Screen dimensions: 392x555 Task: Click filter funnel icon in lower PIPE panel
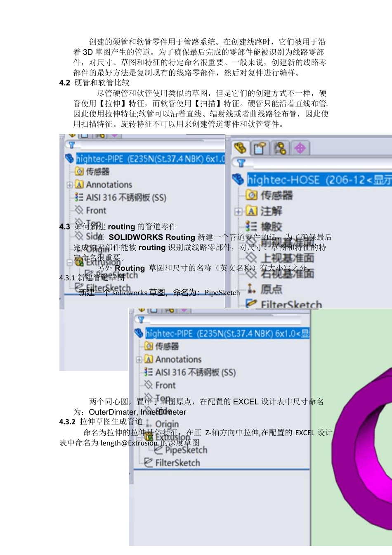tap(141, 320)
